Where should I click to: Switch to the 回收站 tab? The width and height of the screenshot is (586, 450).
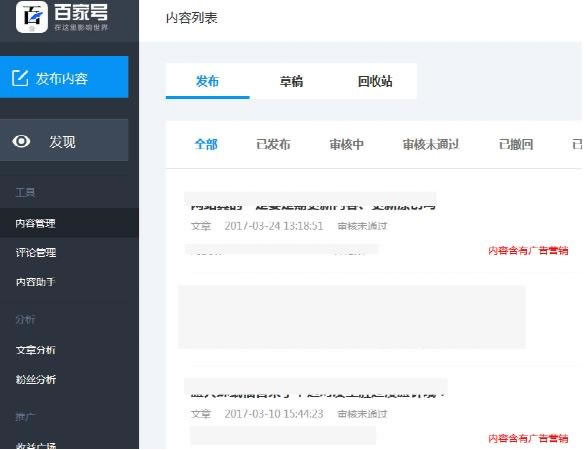click(375, 81)
